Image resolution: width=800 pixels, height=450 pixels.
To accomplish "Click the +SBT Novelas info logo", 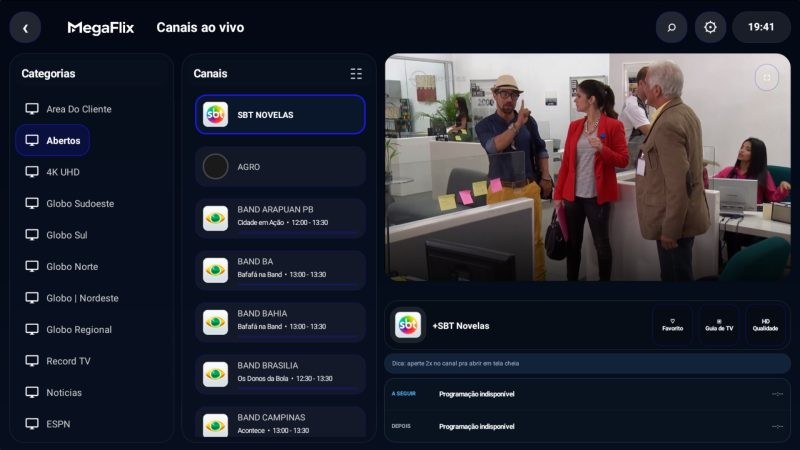I will point(408,325).
